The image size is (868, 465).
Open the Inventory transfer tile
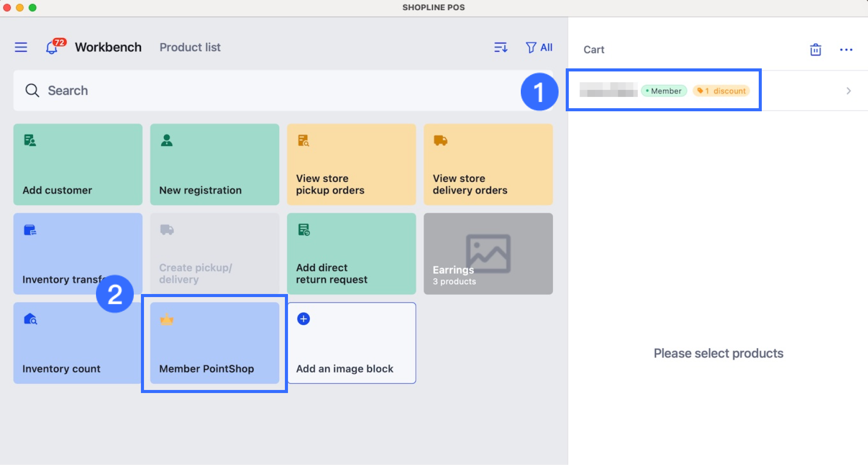coord(78,254)
